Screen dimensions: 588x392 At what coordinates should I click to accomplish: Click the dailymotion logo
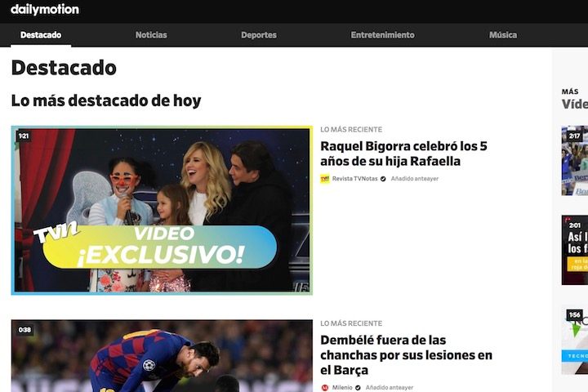pyautogui.click(x=45, y=10)
